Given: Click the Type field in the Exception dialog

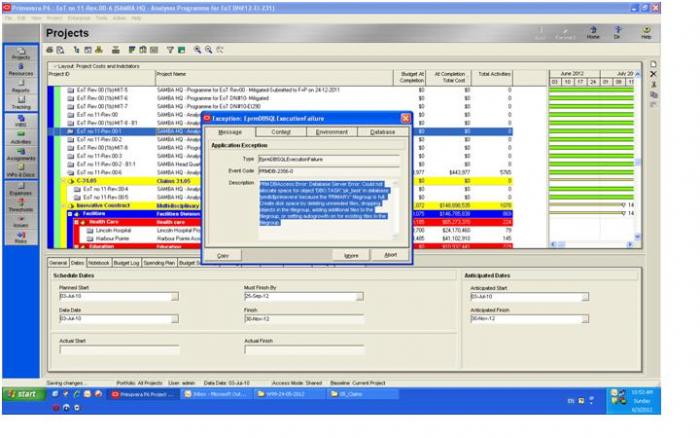Looking at the screenshot, I should tap(329, 159).
